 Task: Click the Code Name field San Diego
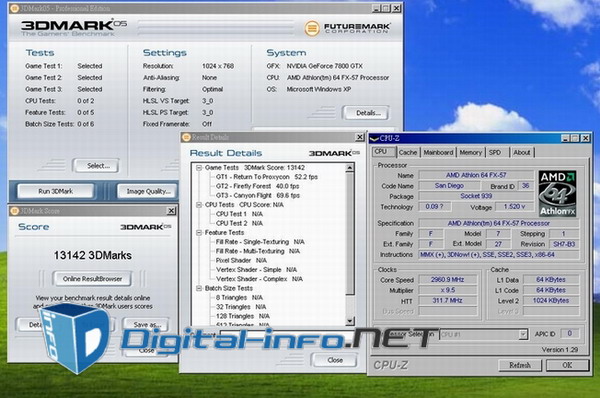click(x=449, y=186)
